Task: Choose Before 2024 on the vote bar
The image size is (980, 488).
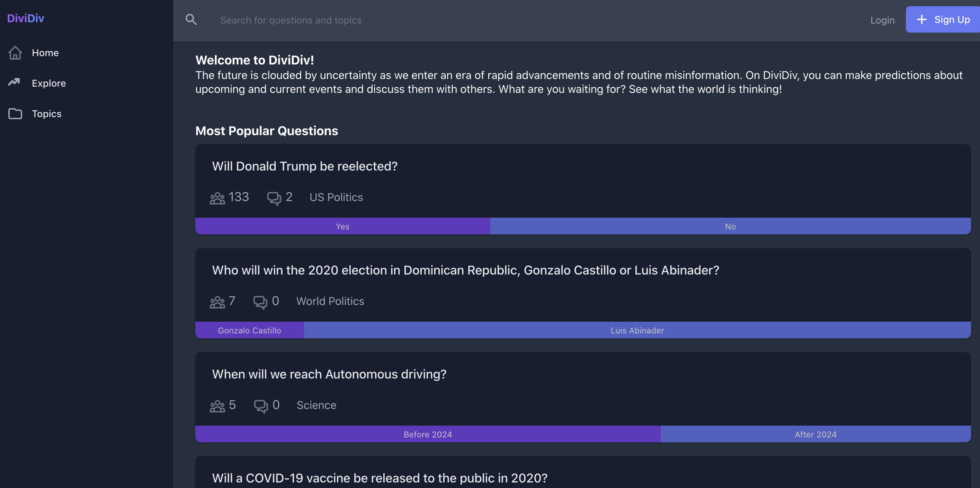Action: pyautogui.click(x=428, y=434)
